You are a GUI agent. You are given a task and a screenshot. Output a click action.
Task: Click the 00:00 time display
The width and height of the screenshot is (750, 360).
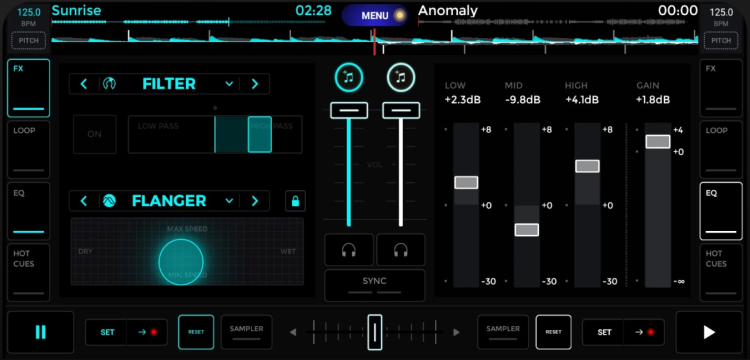(x=677, y=10)
